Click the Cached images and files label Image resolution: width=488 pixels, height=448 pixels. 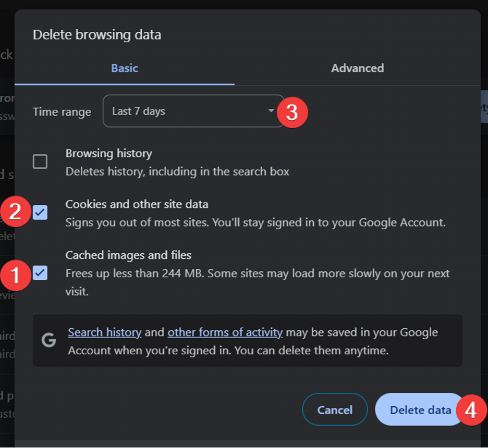point(128,255)
